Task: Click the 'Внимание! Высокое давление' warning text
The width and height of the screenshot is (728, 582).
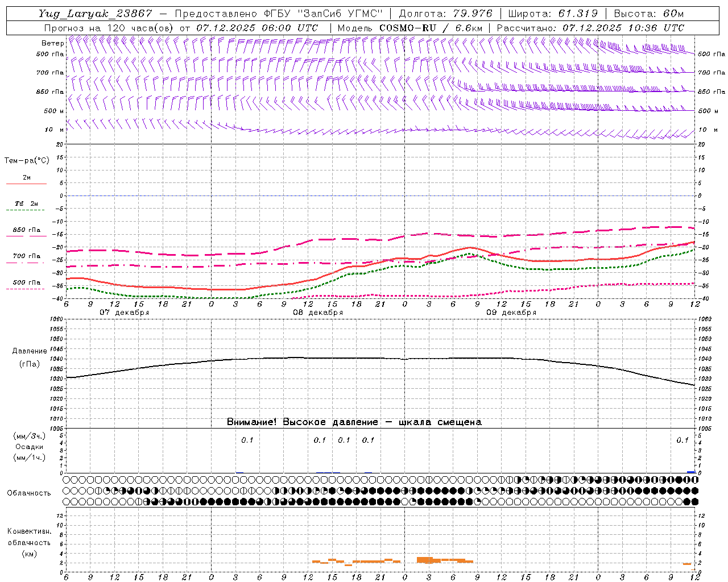Action: (x=302, y=422)
